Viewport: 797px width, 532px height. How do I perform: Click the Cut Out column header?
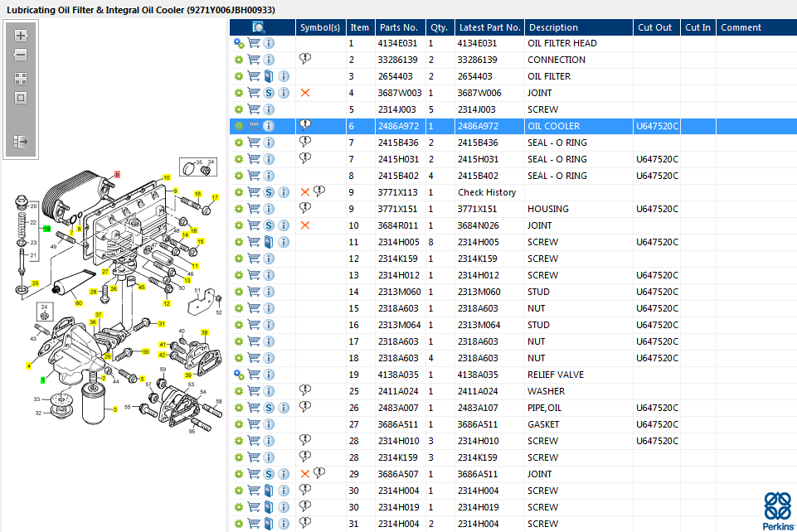(655, 27)
